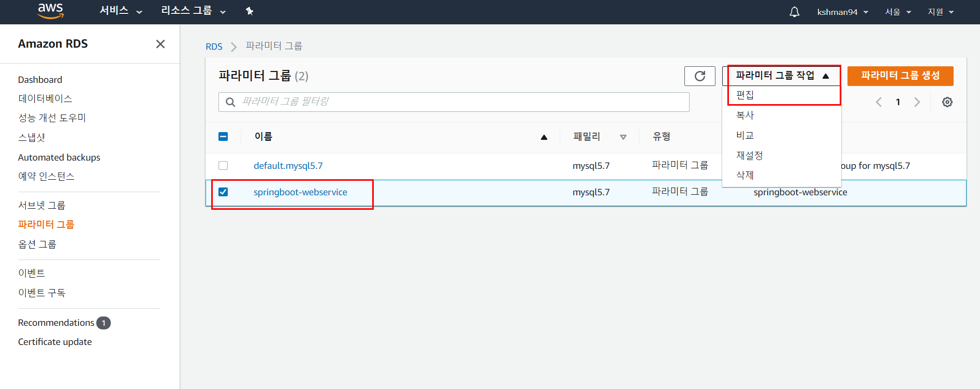
Task: Click mysql5.7 family cell in default.mysql5.7 row
Action: tap(591, 166)
